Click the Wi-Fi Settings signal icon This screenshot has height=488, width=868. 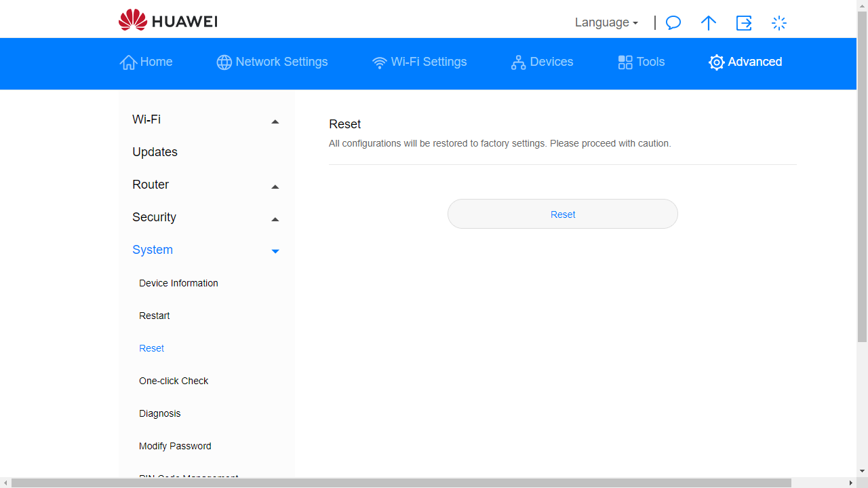[380, 62]
